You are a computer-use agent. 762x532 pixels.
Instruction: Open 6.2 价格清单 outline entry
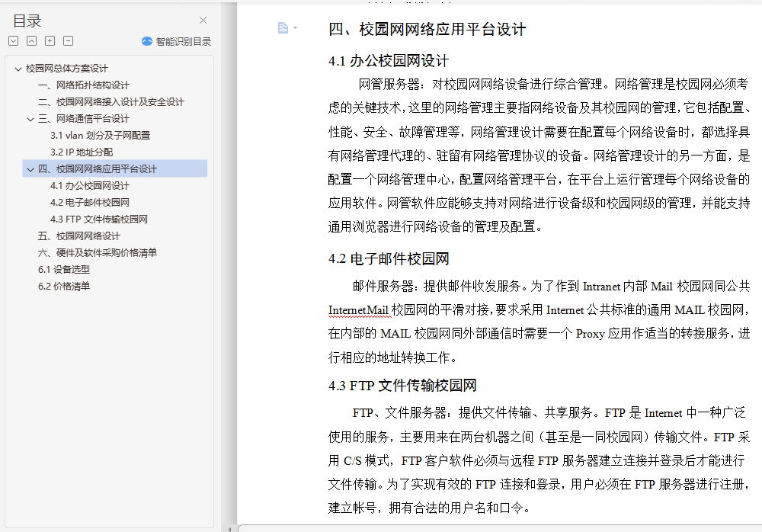(x=64, y=287)
